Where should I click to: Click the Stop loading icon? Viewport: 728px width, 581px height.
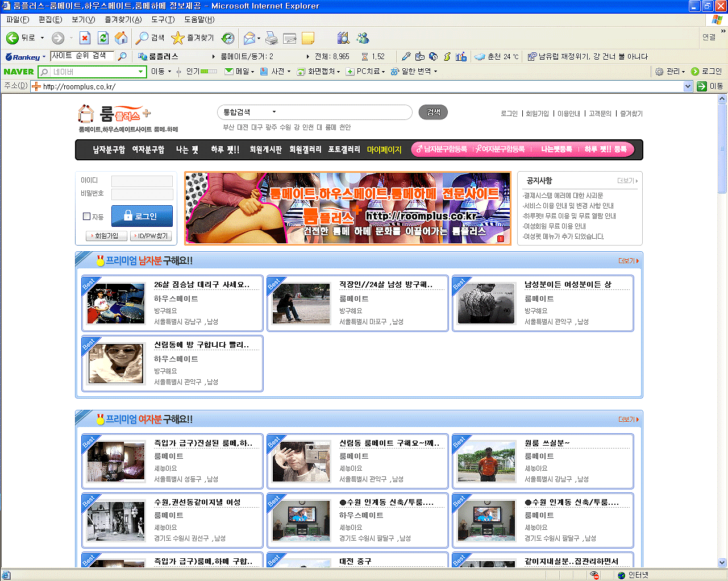(85, 38)
